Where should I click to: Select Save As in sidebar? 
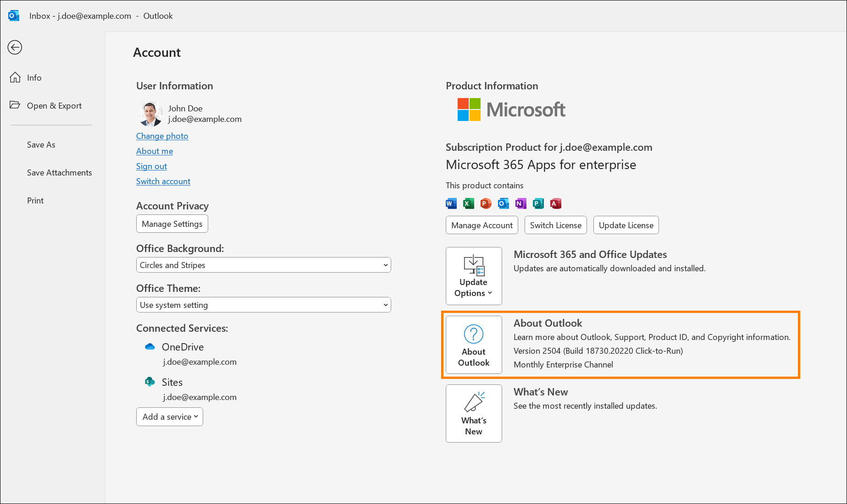(41, 145)
